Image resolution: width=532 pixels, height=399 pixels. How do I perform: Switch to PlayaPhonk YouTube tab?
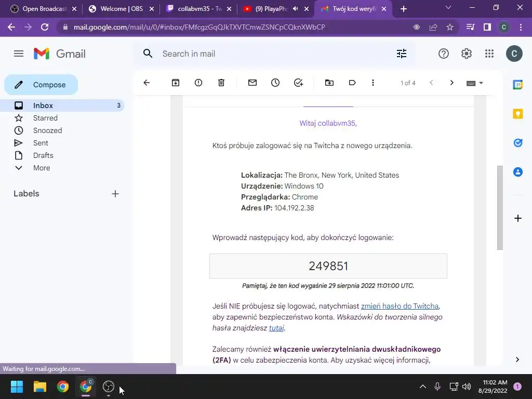click(271, 9)
